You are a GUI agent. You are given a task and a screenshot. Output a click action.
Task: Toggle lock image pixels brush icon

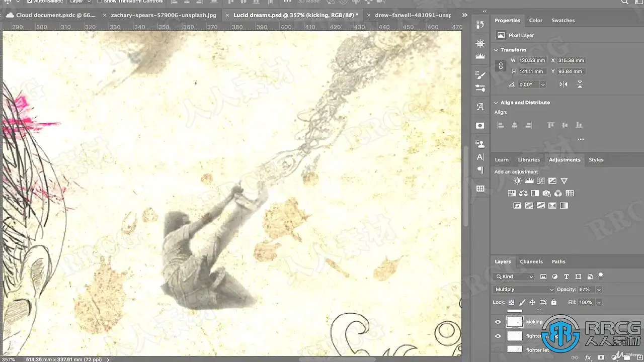coord(522,302)
